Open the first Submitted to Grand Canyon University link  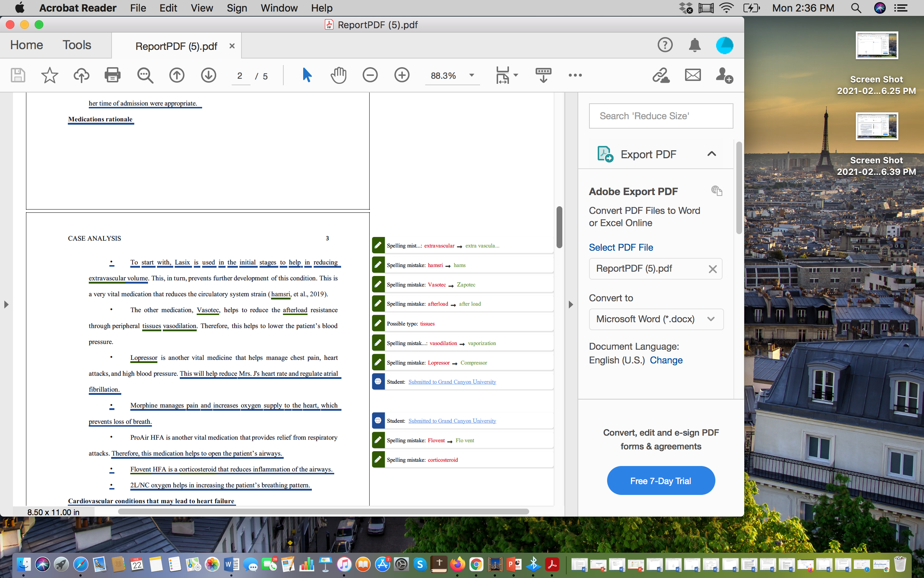click(x=452, y=382)
